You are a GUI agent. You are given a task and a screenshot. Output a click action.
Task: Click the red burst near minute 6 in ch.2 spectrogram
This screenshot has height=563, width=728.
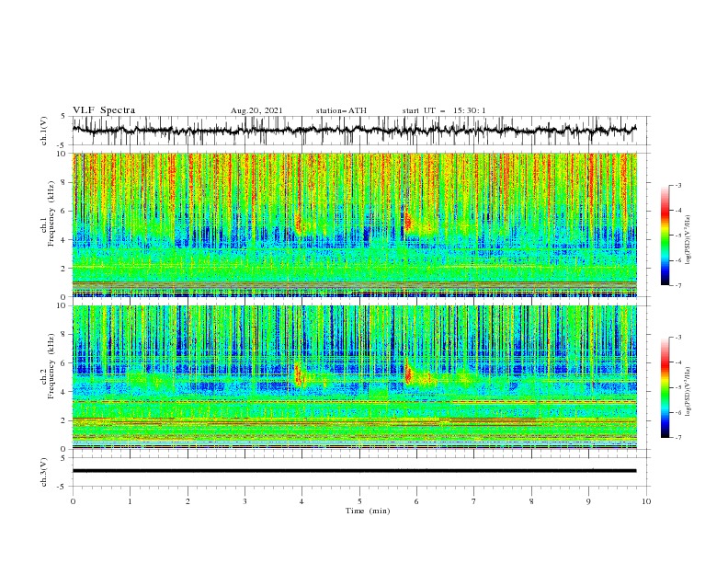click(x=408, y=373)
